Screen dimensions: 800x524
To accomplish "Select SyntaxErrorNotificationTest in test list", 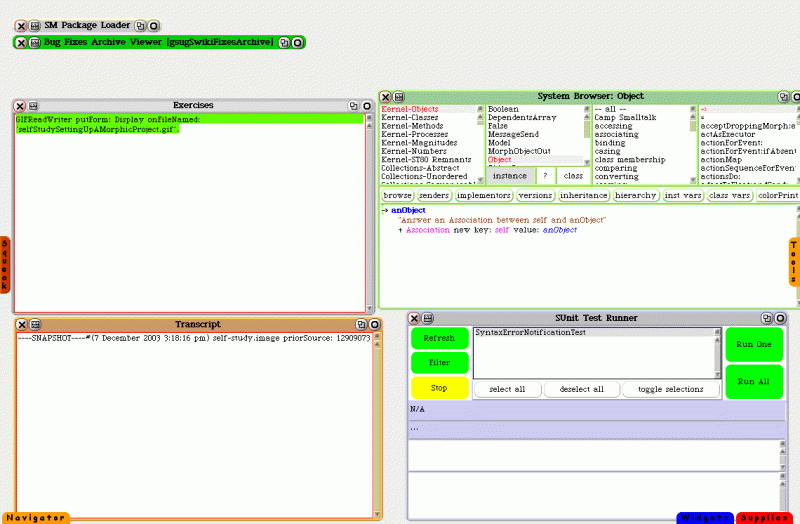I will [594, 333].
